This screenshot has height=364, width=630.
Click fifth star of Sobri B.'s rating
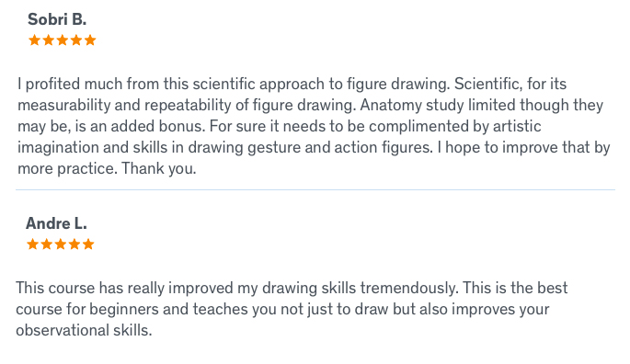(x=90, y=40)
